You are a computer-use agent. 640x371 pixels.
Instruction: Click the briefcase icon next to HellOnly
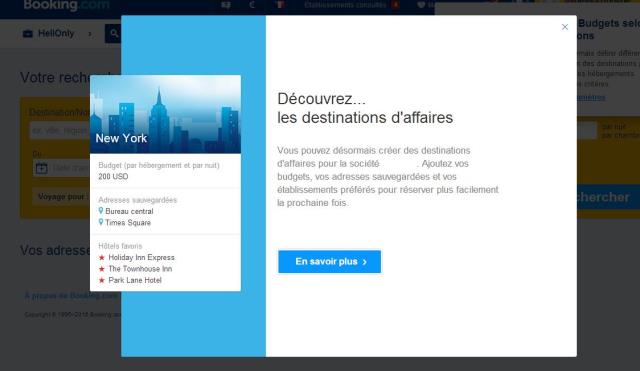pyautogui.click(x=28, y=33)
